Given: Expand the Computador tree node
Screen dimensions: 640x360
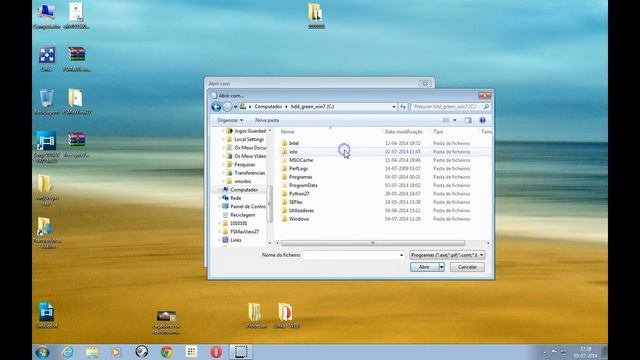Looking at the screenshot, I should click(x=220, y=190).
